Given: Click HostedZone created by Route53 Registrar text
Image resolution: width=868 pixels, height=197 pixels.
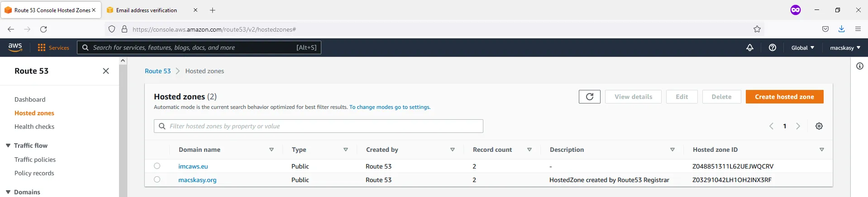Looking at the screenshot, I should click(609, 180).
